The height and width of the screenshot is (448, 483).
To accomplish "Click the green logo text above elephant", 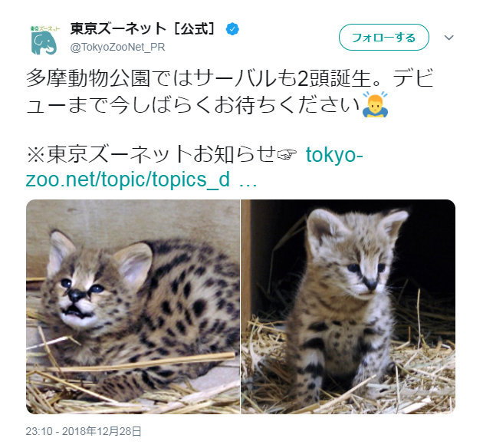I will (x=45, y=28).
